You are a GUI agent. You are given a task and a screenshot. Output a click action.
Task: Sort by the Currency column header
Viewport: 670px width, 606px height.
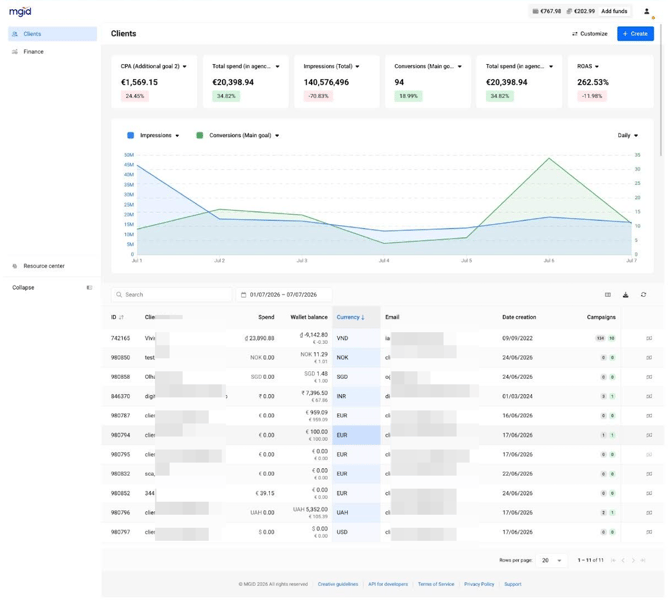(350, 317)
